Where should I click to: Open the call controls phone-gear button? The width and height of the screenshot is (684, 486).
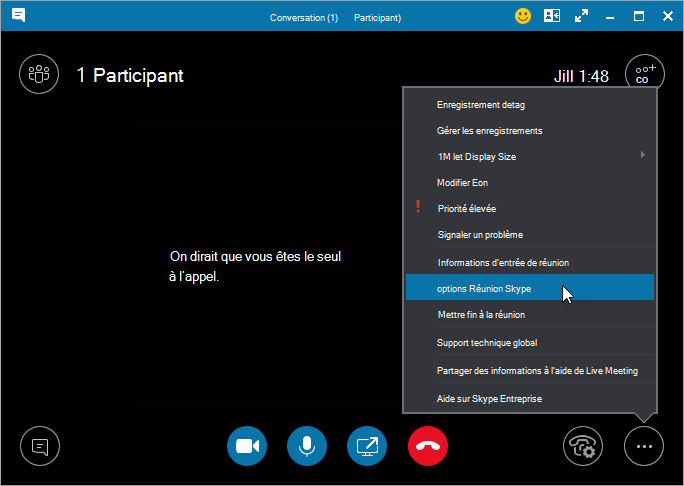pyautogui.click(x=583, y=446)
